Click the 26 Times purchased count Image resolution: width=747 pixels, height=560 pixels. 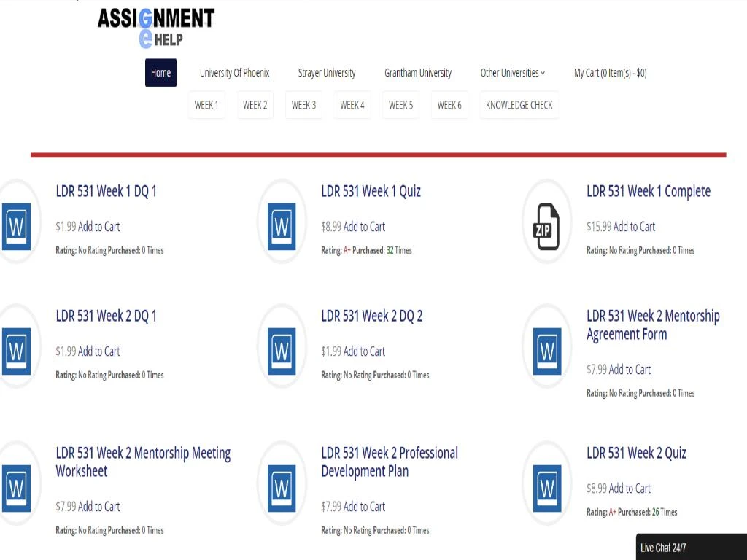(x=665, y=513)
